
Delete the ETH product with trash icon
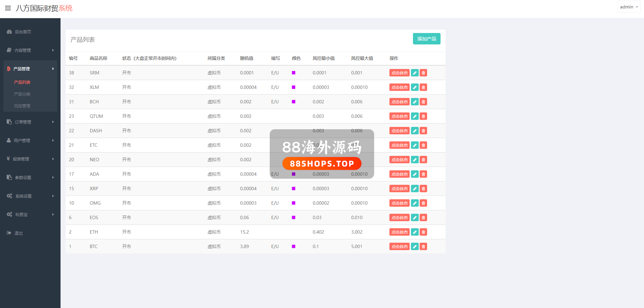[423, 232]
